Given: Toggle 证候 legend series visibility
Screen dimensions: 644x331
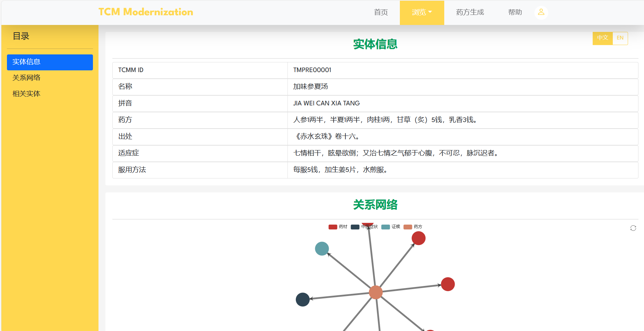Looking at the screenshot, I should [386, 227].
